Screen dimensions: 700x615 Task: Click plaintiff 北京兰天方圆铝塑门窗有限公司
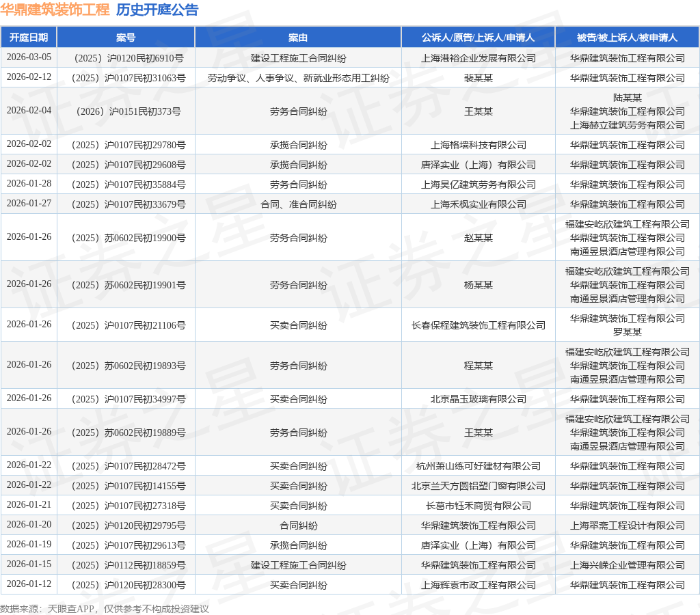coord(478,486)
